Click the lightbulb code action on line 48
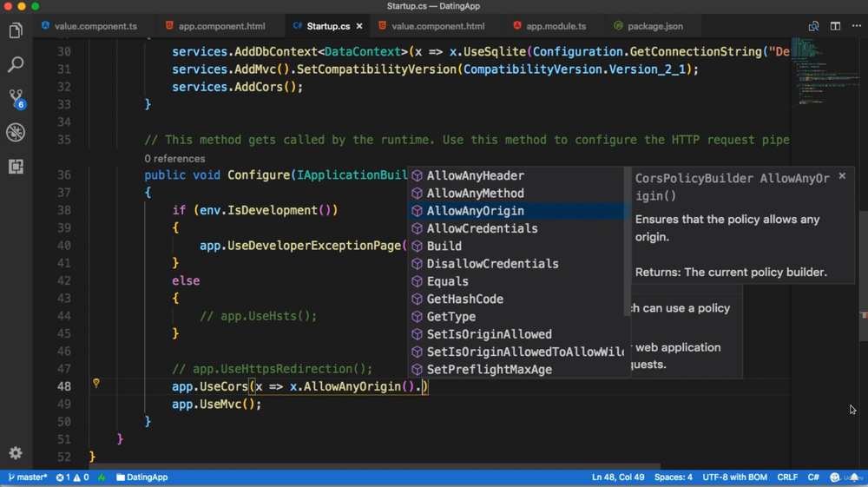Image resolution: width=868 pixels, height=487 pixels. coord(96,383)
